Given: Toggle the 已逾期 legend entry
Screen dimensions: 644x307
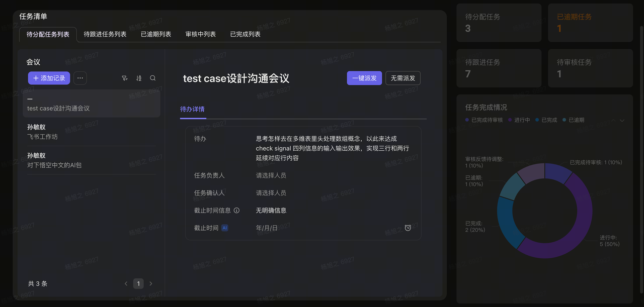Looking at the screenshot, I should tap(576, 120).
